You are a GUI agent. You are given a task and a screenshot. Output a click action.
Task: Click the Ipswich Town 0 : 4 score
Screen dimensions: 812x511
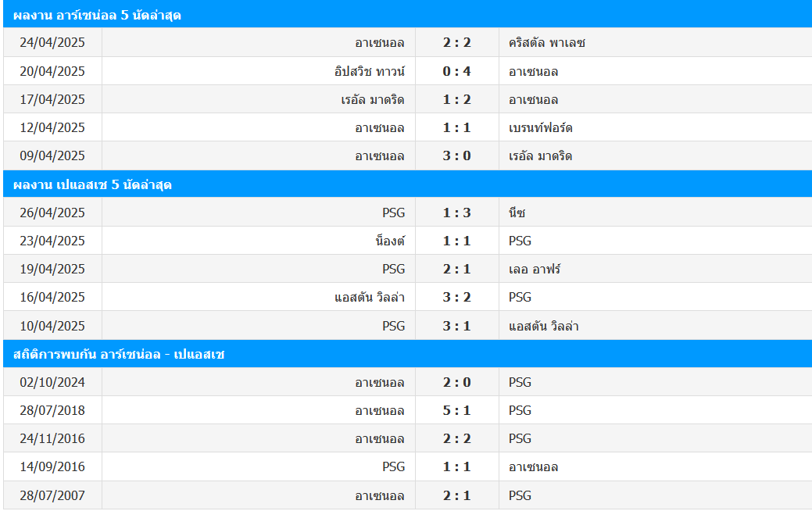tap(456, 71)
